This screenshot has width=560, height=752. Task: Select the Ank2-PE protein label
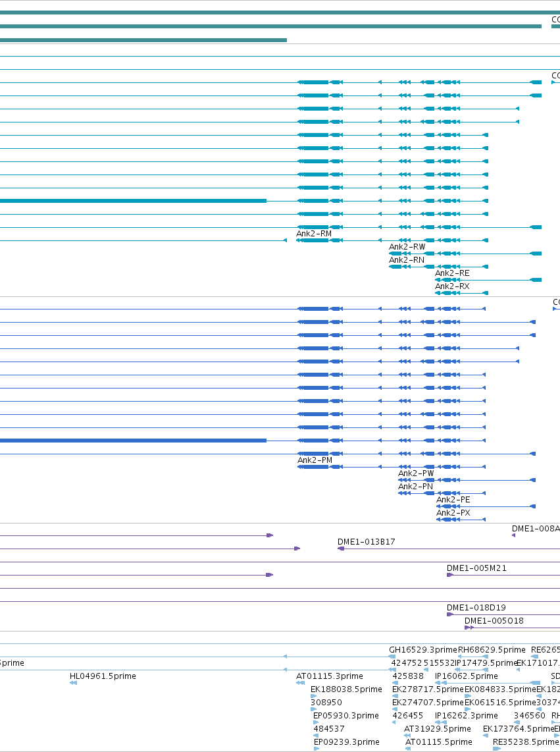(x=453, y=500)
